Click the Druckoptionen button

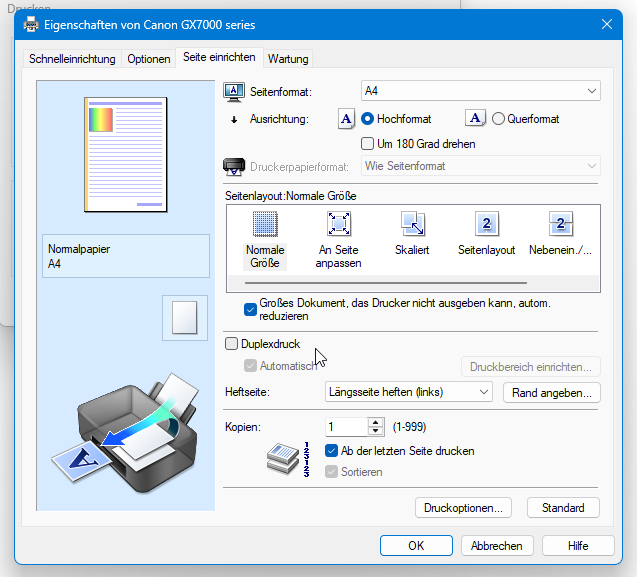click(x=464, y=508)
